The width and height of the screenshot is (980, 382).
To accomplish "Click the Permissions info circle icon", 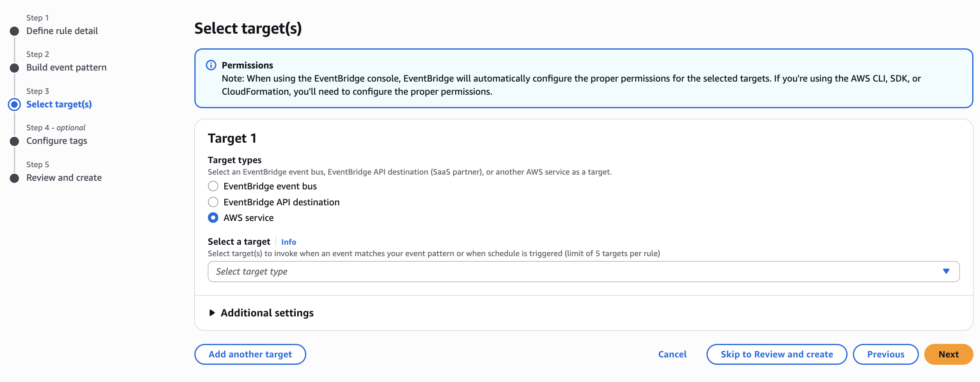I will click(x=211, y=65).
